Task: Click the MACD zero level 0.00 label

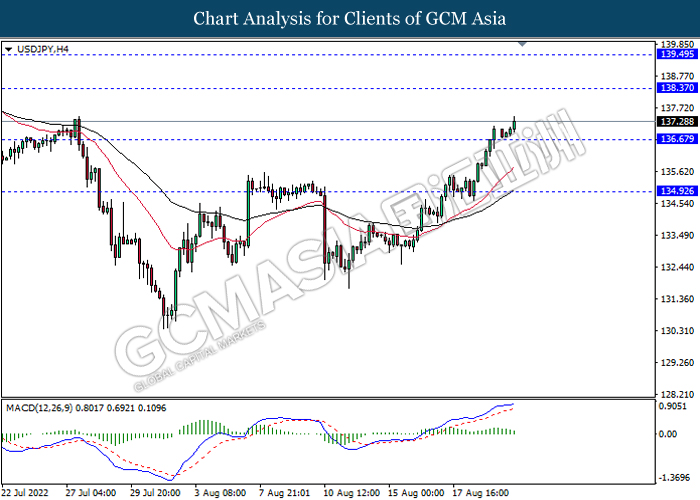Action: coord(668,434)
